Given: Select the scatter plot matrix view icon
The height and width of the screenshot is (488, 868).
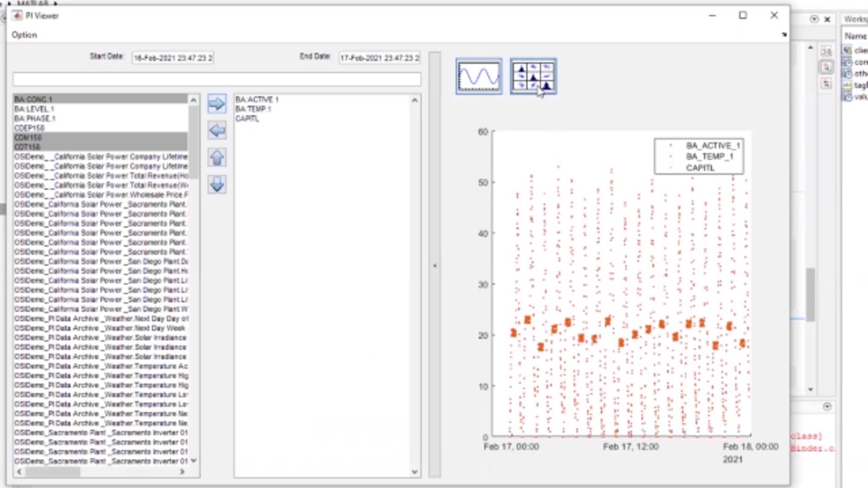Looking at the screenshot, I should pyautogui.click(x=533, y=75).
